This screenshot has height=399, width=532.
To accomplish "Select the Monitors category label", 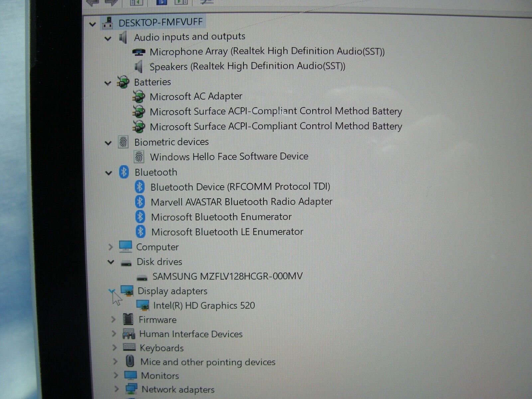I will (x=160, y=376).
